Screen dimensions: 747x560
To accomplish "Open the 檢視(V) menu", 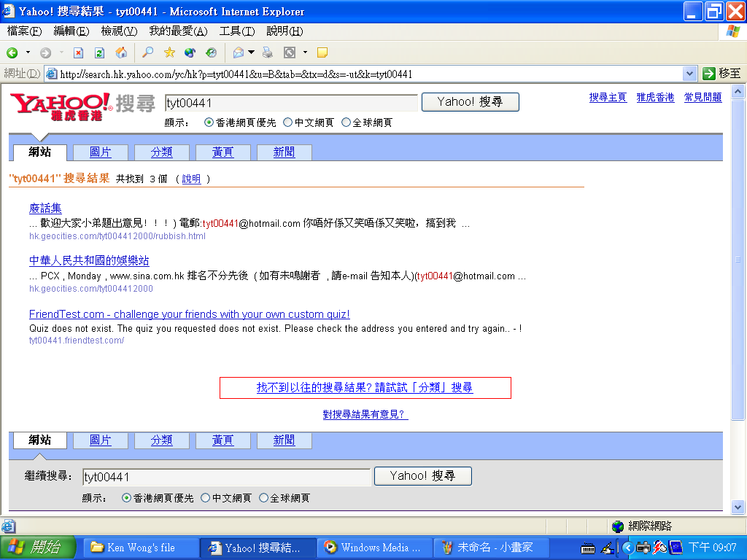I will coord(119,31).
